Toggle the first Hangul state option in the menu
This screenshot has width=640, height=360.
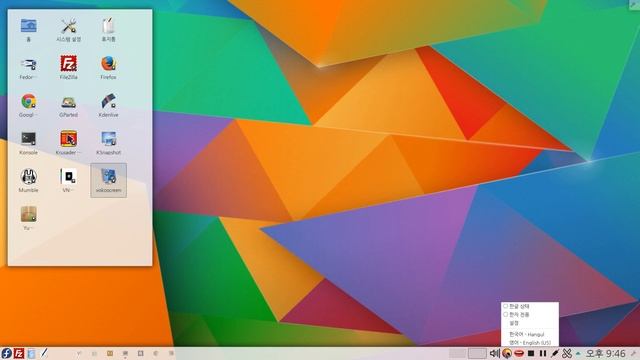[x=529, y=306]
